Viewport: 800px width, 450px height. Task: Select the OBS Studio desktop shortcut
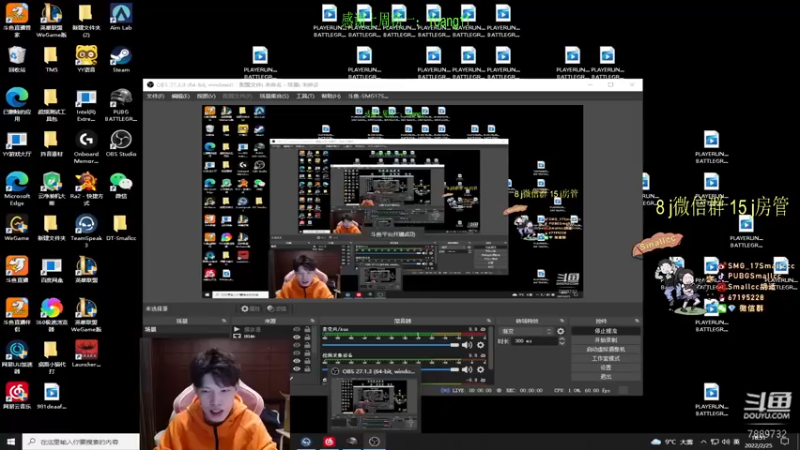[121, 143]
